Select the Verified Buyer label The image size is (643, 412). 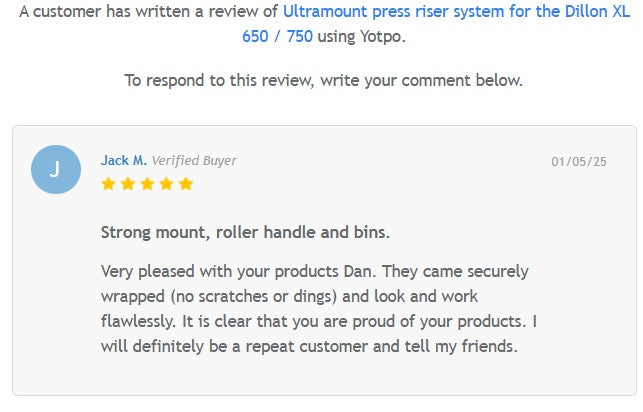coord(194,160)
